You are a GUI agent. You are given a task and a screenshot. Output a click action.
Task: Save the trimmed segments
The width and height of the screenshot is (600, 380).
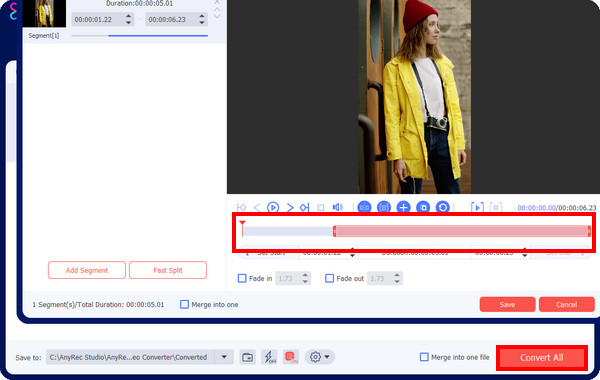pyautogui.click(x=507, y=305)
